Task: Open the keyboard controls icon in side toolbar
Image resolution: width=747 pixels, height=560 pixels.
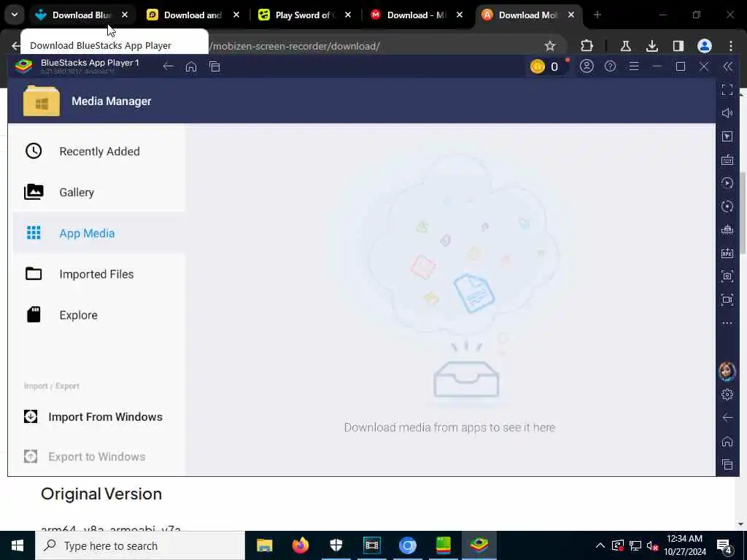Action: (x=727, y=160)
